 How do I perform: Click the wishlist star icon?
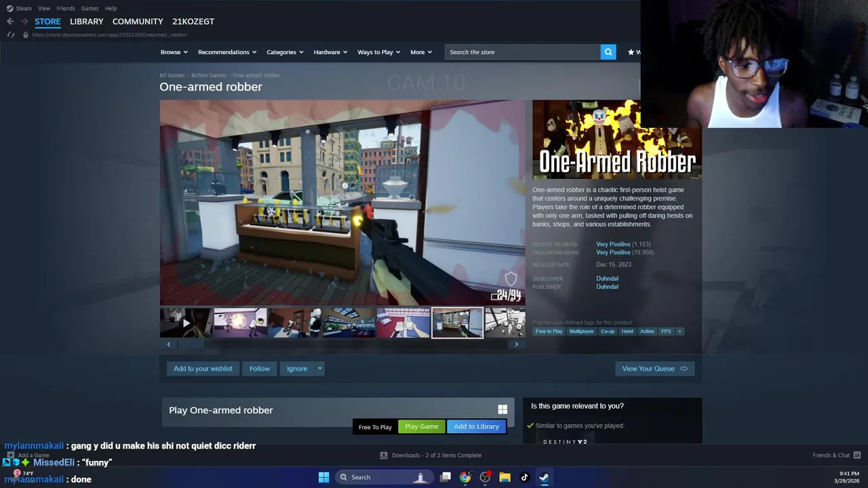631,52
